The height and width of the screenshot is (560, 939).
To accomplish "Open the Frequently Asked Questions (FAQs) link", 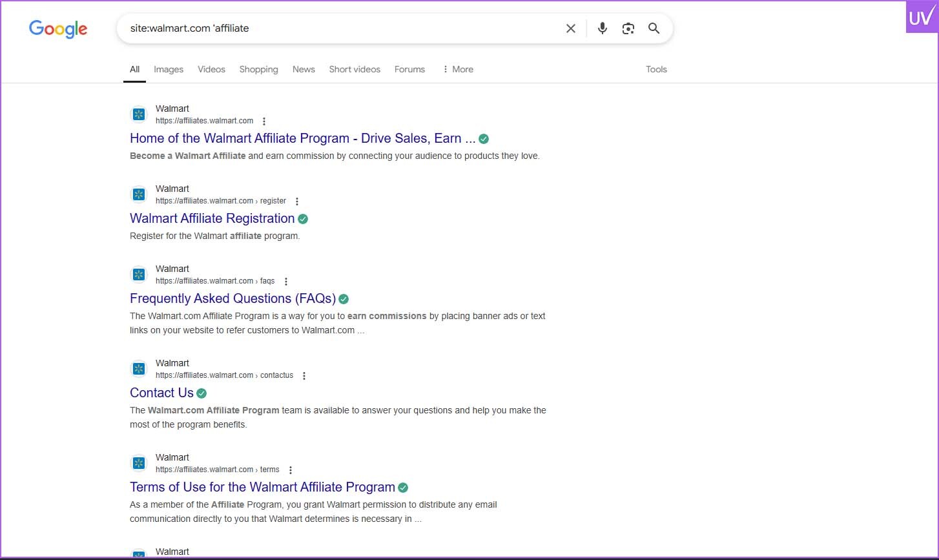I will (x=232, y=298).
